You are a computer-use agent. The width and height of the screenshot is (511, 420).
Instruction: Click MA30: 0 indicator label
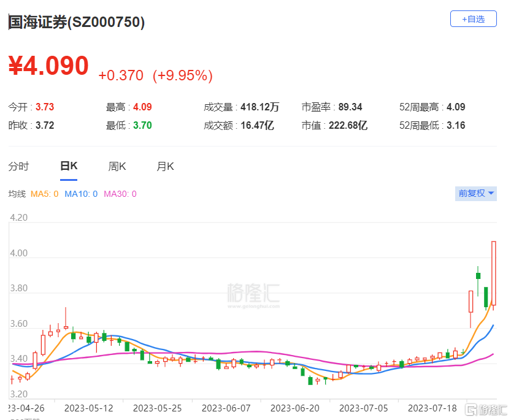click(120, 194)
